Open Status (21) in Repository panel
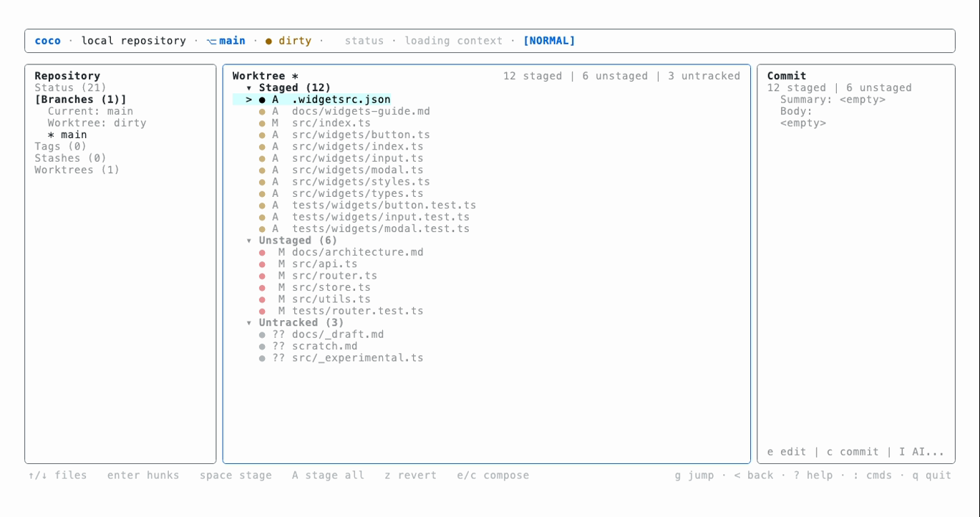 click(x=70, y=88)
